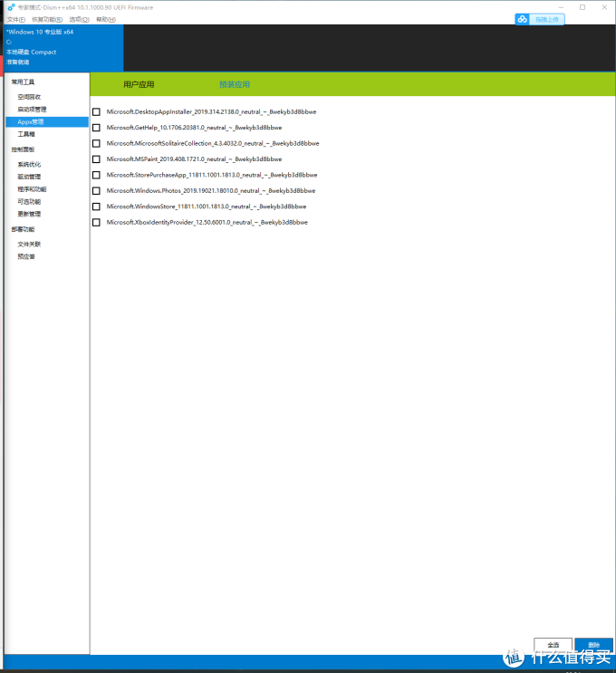Image resolution: width=616 pixels, height=673 pixels.
Task: Open the 选项(O) menu
Action: (x=79, y=19)
